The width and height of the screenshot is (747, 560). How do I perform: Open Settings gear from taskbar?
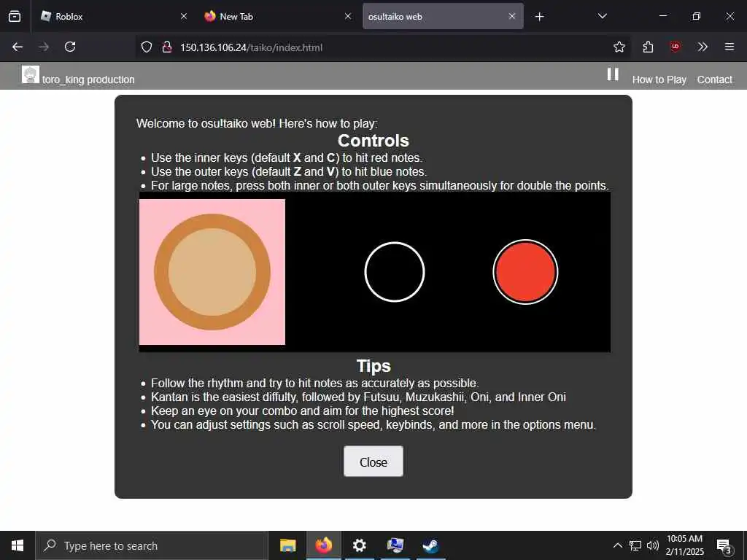click(x=359, y=545)
